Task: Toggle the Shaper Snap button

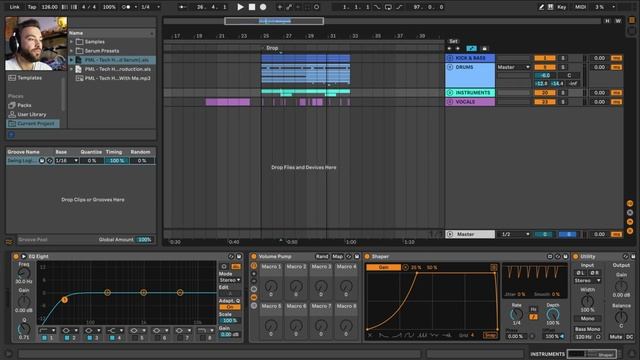Action: pos(490,335)
